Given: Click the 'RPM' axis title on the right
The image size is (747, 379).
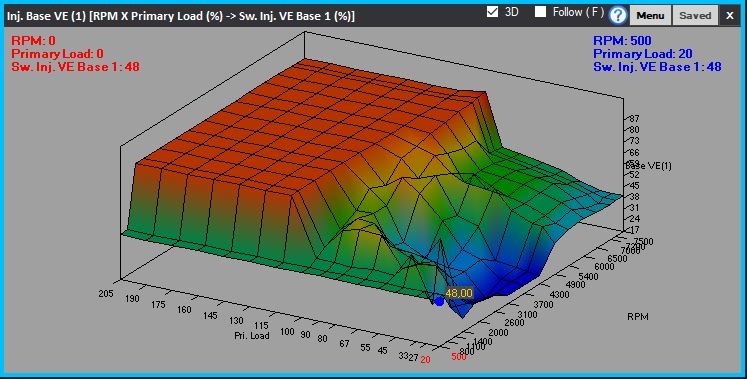Looking at the screenshot, I should click(x=637, y=317).
